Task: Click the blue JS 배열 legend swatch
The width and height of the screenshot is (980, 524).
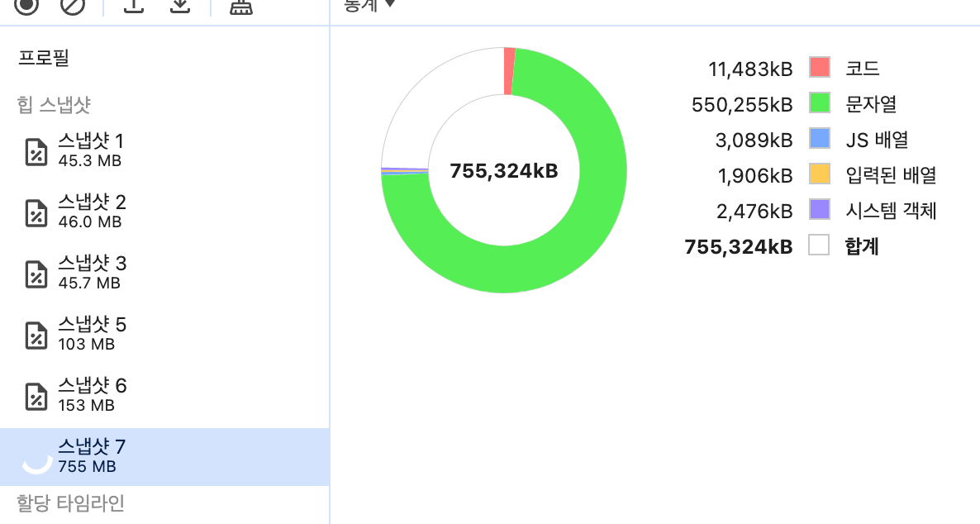Action: [x=820, y=138]
